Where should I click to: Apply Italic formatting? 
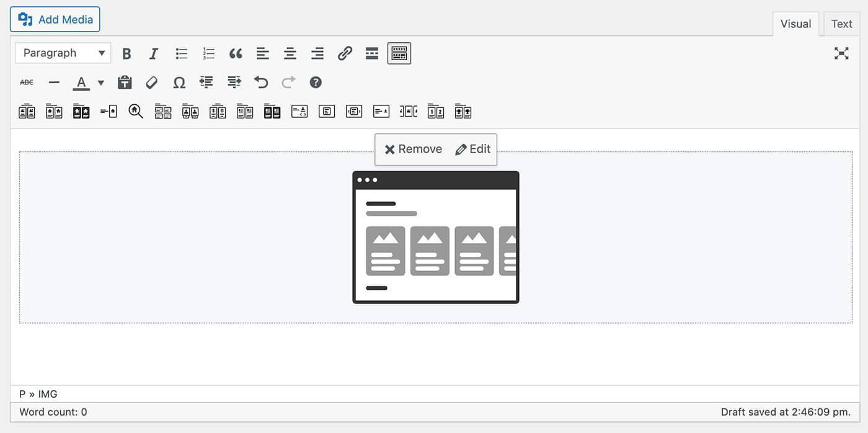pyautogui.click(x=154, y=54)
